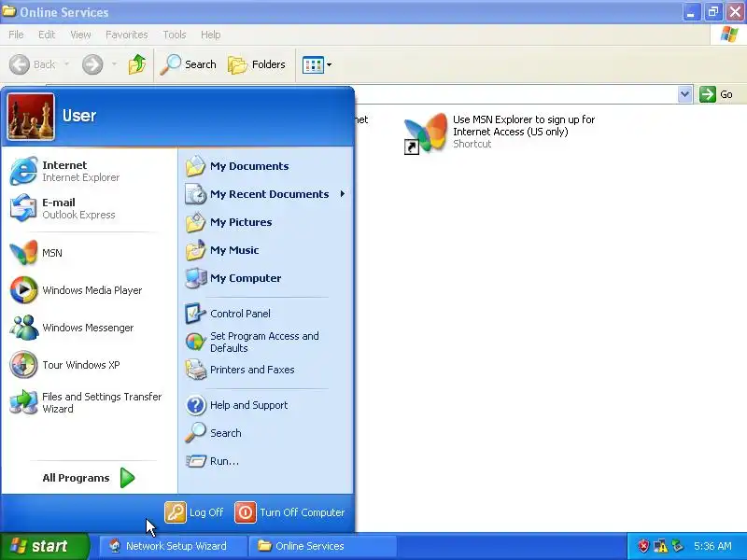The width and height of the screenshot is (747, 560).
Task: Open Windows Messenger
Action: point(89,328)
